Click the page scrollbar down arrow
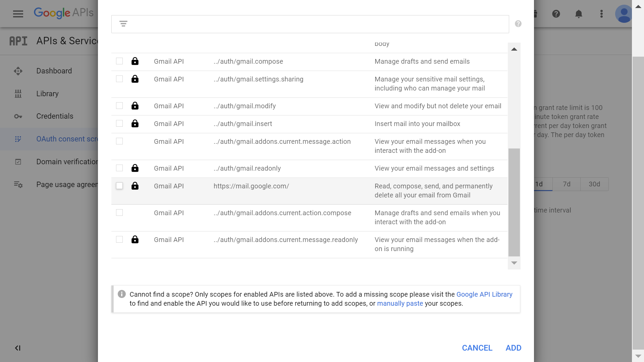The height and width of the screenshot is (362, 644). pos(638,356)
